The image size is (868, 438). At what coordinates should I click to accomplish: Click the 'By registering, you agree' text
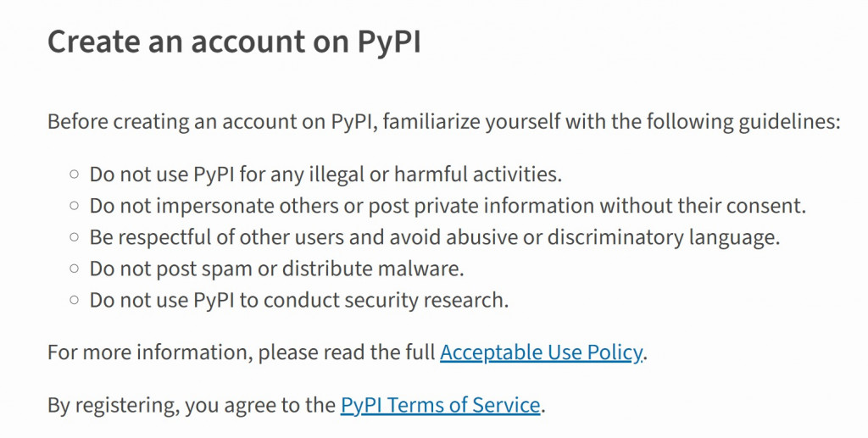pyautogui.click(x=192, y=405)
